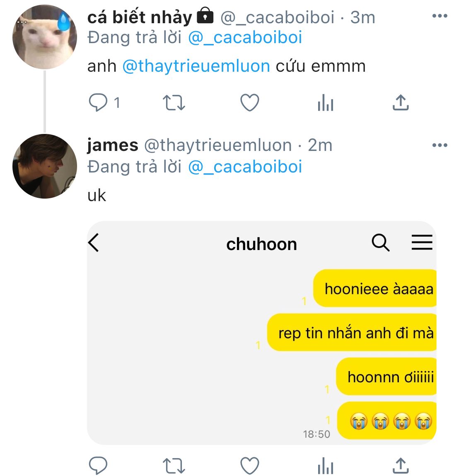Open james's display name profile
The height and width of the screenshot is (476, 466).
coord(113,145)
